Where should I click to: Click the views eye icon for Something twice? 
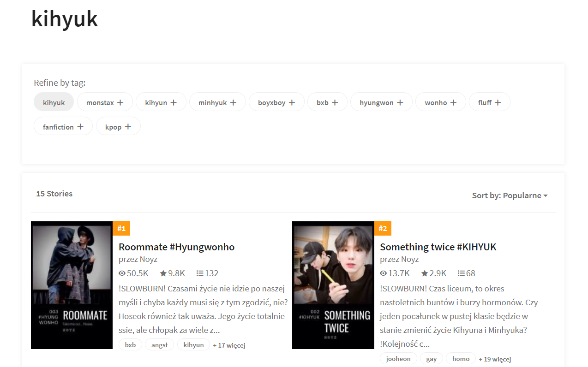[x=384, y=273]
